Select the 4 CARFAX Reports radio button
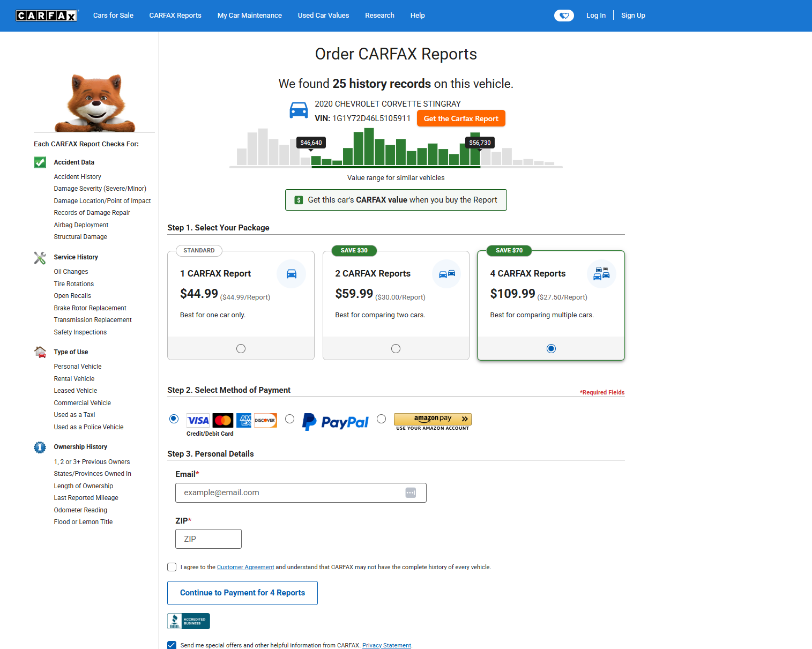The height and width of the screenshot is (649, 812). 551,349
